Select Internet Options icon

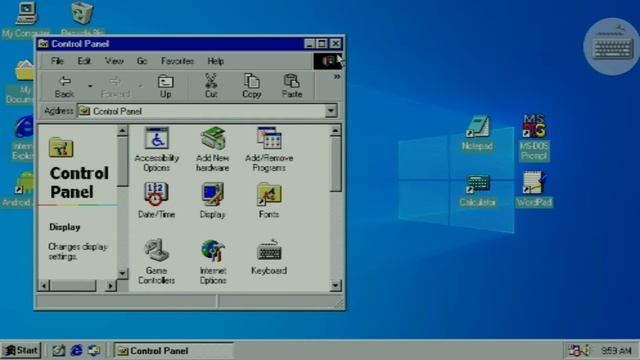point(213,261)
